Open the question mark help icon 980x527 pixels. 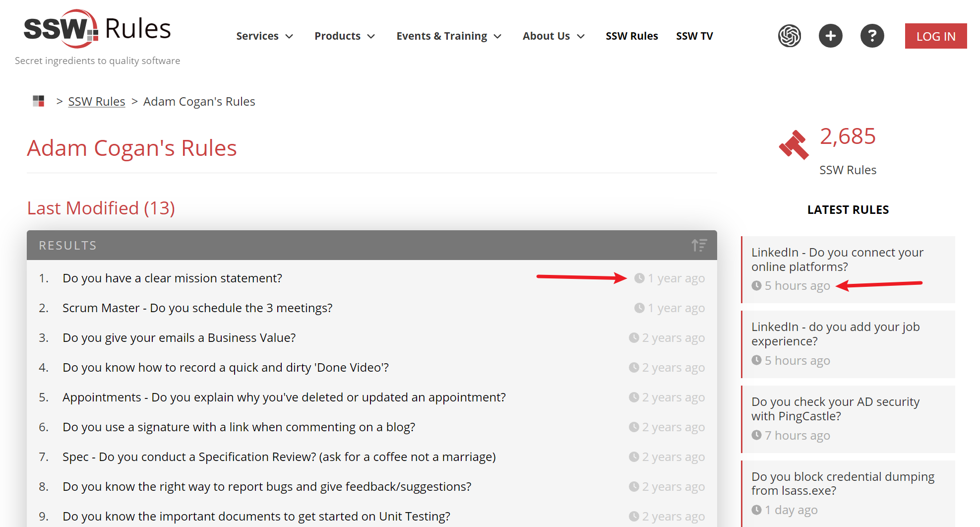[x=872, y=36]
